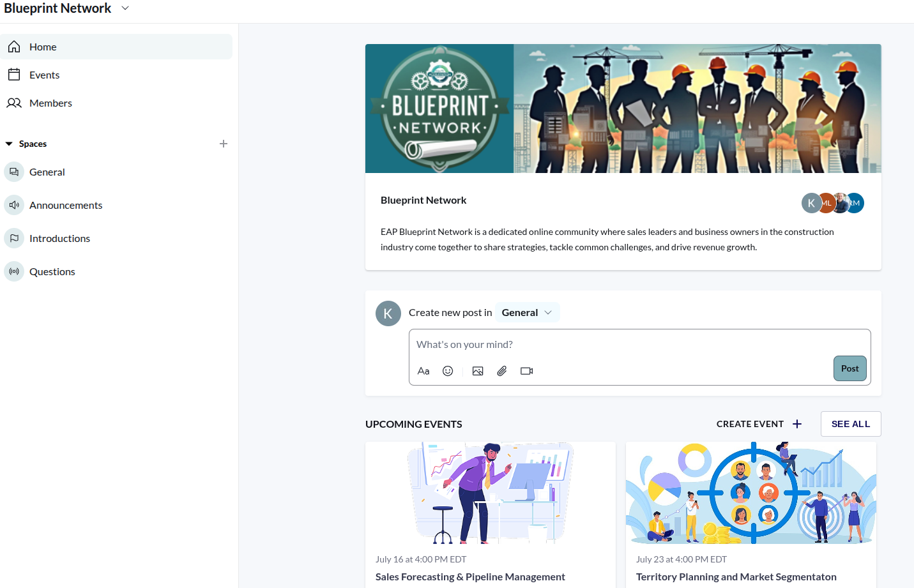Viewport: 914px width, 588px height.
Task: Click the Create new post in label
Action: (450, 312)
